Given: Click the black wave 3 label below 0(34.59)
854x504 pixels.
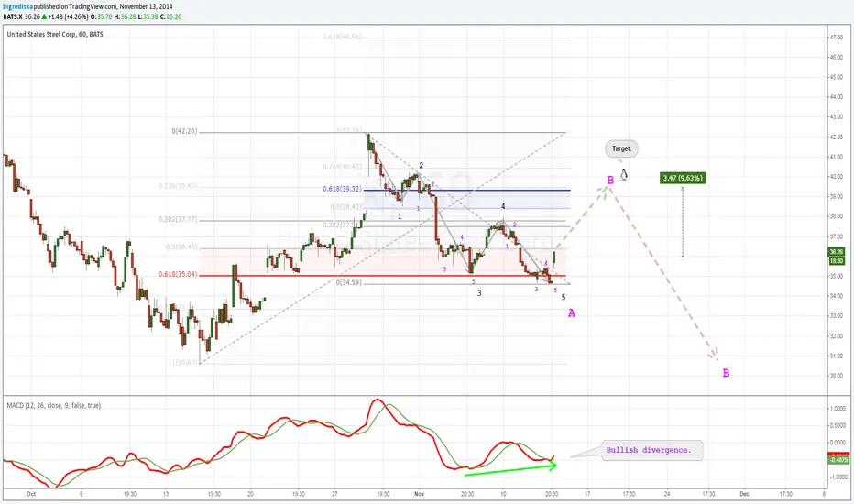Looking at the screenshot, I should (479, 293).
